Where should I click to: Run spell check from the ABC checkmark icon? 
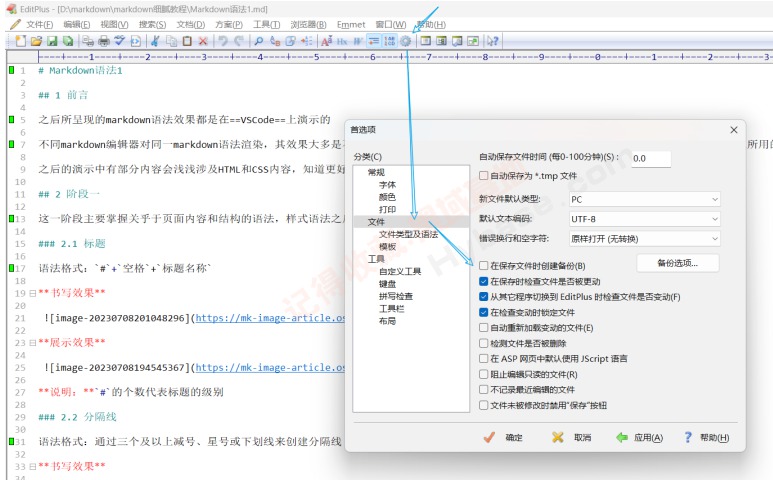(119, 41)
